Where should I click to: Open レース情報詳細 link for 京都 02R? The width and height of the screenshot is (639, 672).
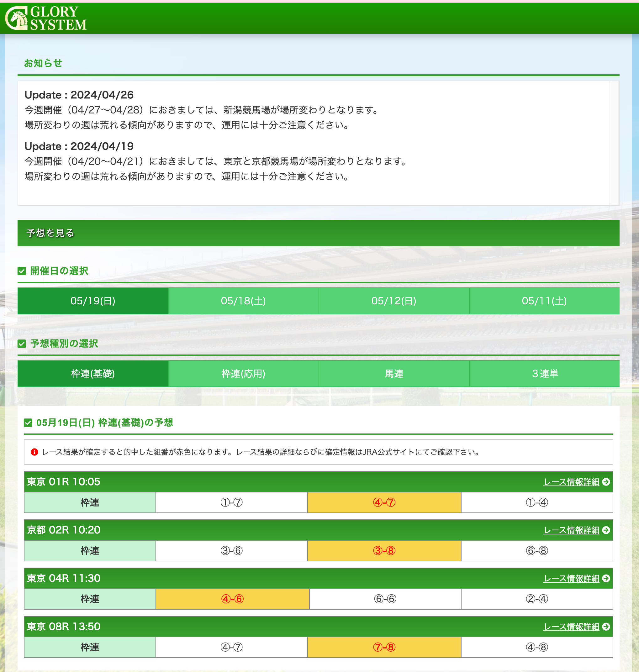click(x=571, y=530)
